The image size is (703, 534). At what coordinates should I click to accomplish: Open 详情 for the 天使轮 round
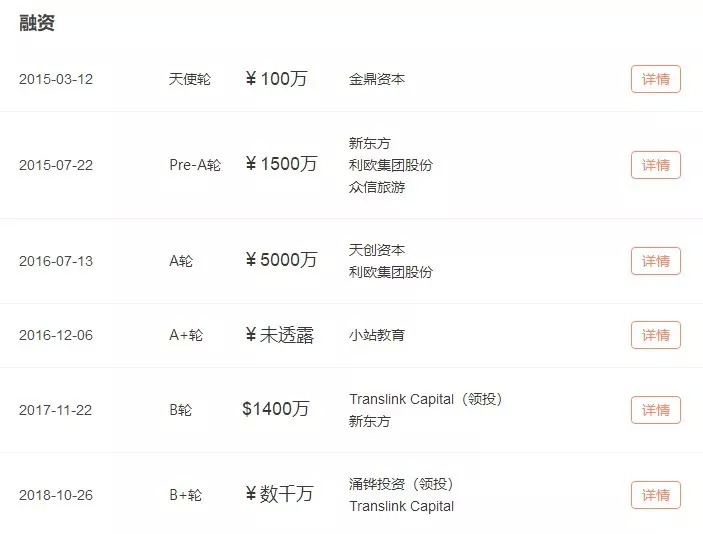[x=655, y=79]
